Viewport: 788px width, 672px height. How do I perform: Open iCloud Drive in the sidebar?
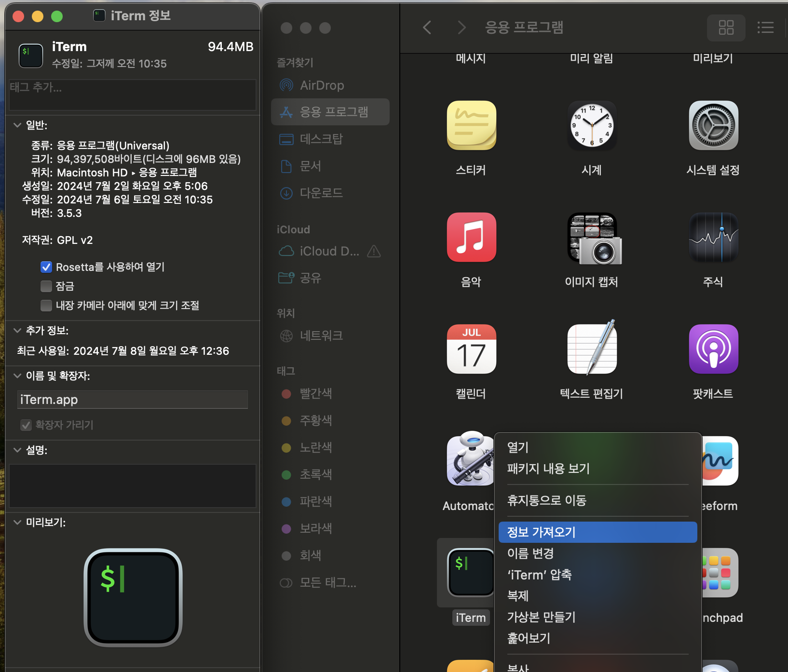(x=319, y=251)
